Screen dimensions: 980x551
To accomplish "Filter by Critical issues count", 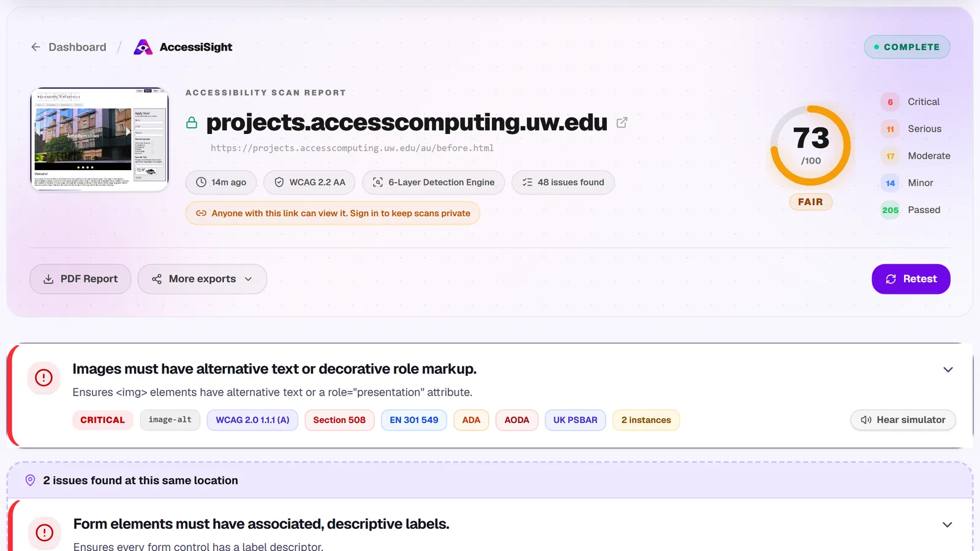I will [910, 102].
